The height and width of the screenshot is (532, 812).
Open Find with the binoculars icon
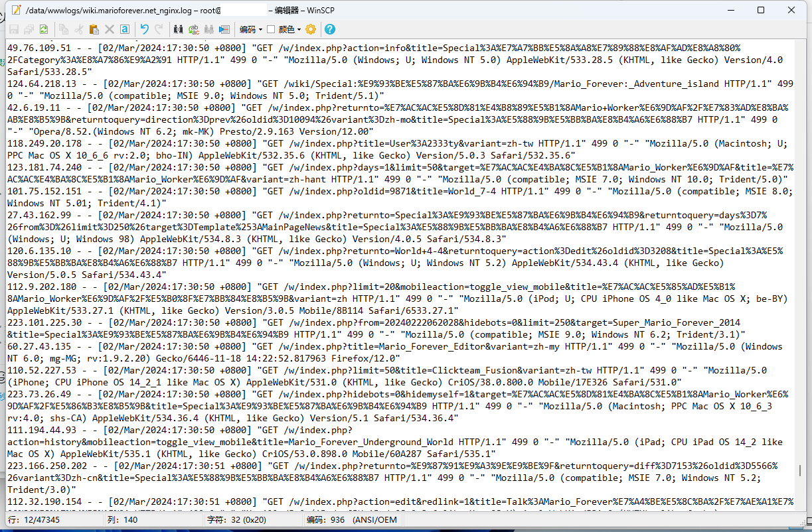pos(178,29)
